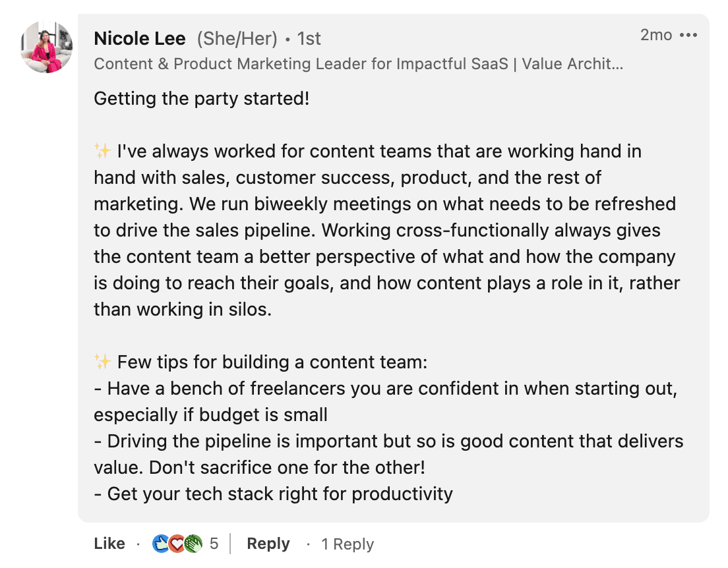Click the sparkle emoji starting the tips section
728x568 pixels.
[104, 361]
